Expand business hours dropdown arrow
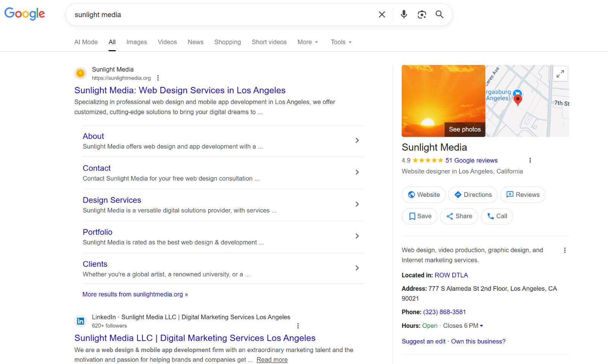Screen dimensions: 608x364 coord(481,326)
